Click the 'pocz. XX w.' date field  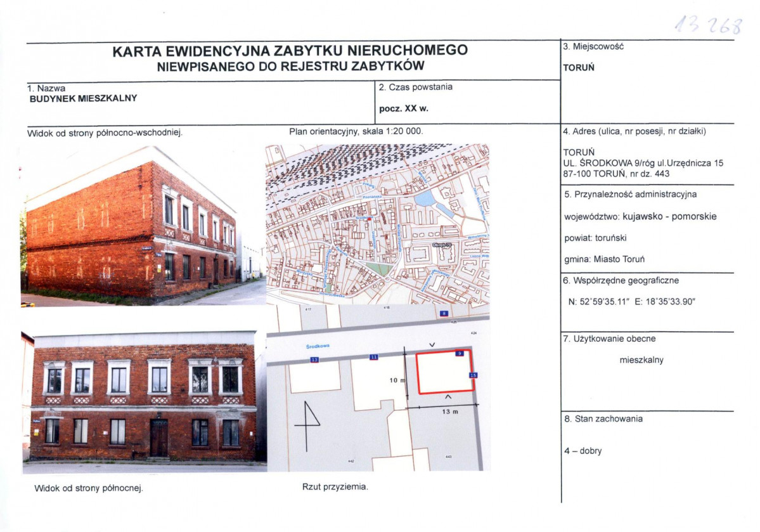[x=404, y=108]
